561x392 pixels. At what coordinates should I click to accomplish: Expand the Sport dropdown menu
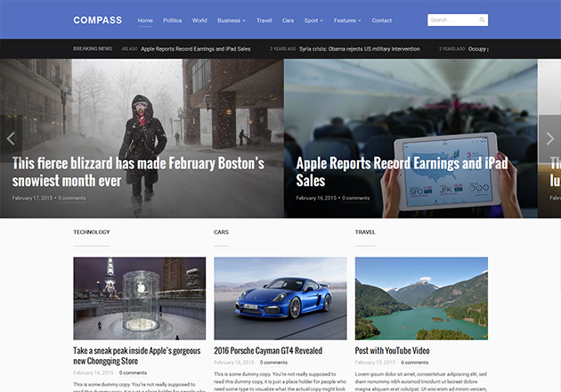(313, 20)
